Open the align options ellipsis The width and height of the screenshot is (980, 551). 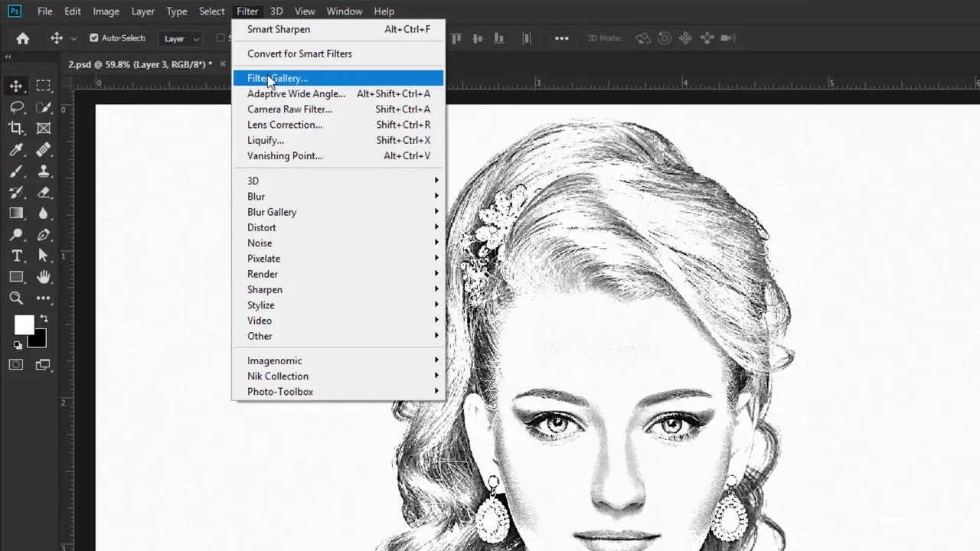point(561,38)
